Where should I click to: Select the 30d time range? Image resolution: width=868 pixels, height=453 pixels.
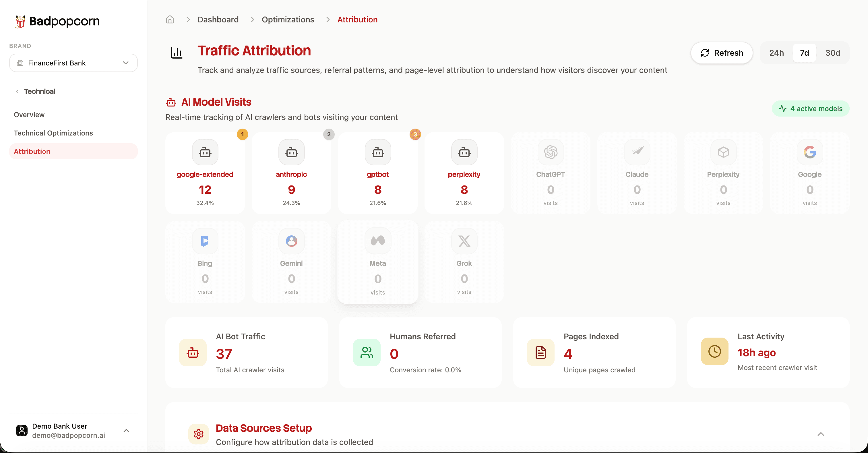point(832,53)
